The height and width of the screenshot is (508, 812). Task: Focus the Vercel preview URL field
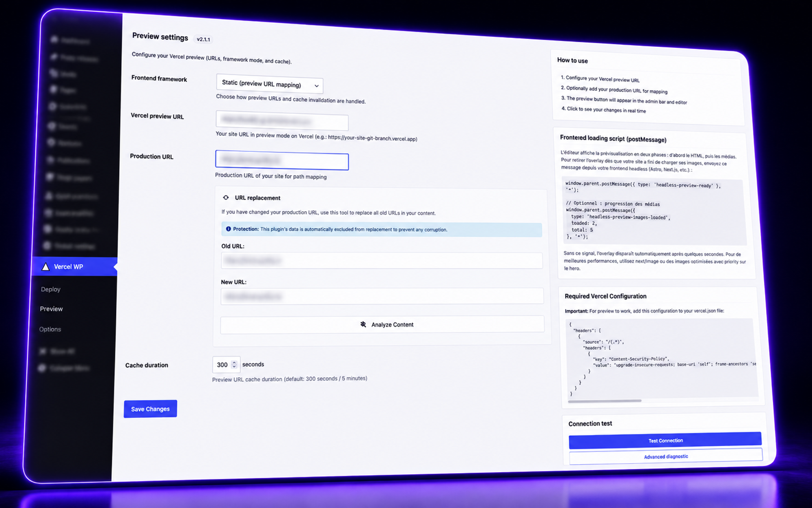282,121
